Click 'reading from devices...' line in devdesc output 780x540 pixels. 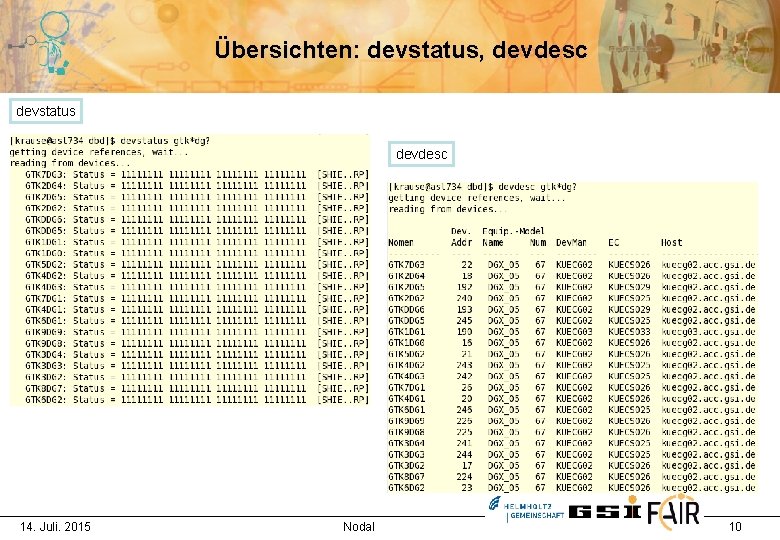pos(448,209)
